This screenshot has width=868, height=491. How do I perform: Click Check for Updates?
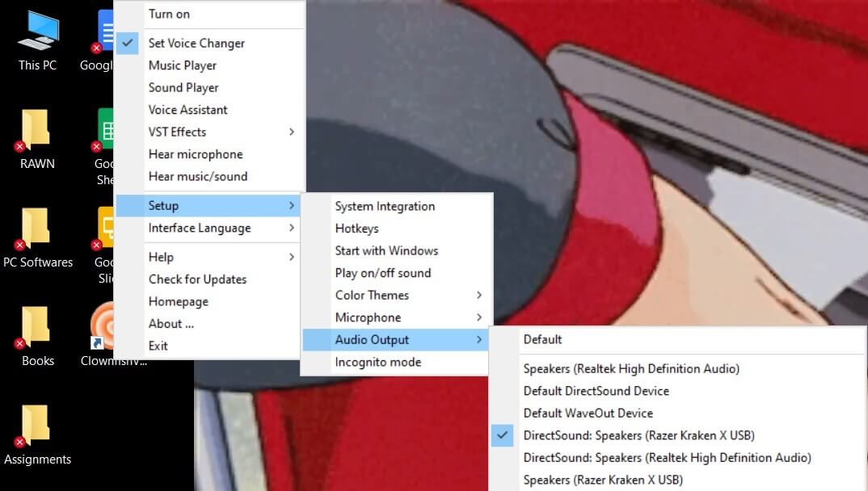[197, 279]
